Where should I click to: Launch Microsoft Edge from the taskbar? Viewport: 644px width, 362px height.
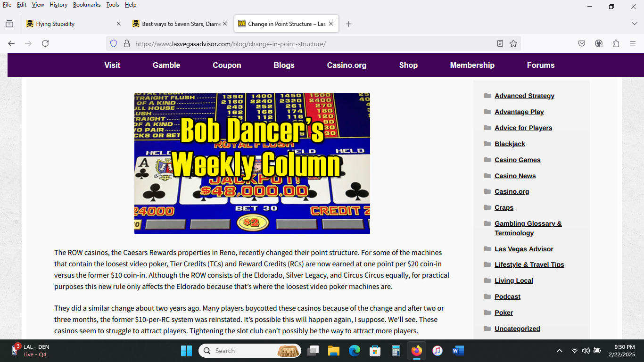tap(355, 351)
